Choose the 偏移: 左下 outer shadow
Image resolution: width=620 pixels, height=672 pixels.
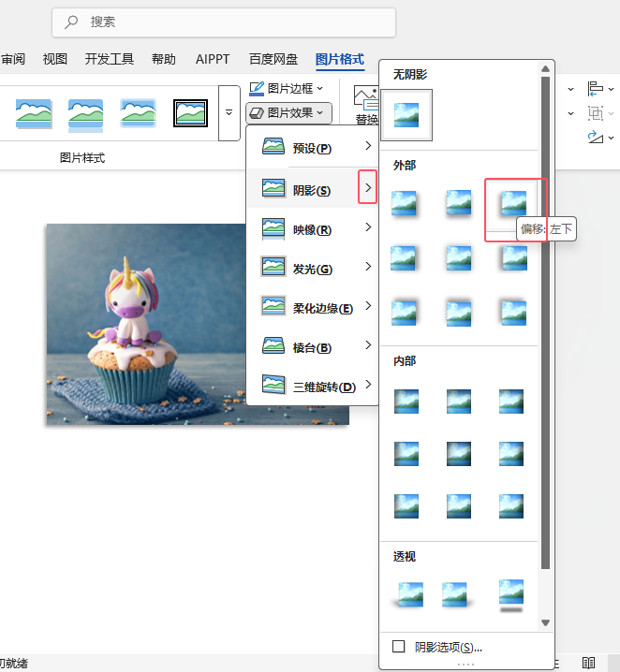pyautogui.click(x=512, y=204)
